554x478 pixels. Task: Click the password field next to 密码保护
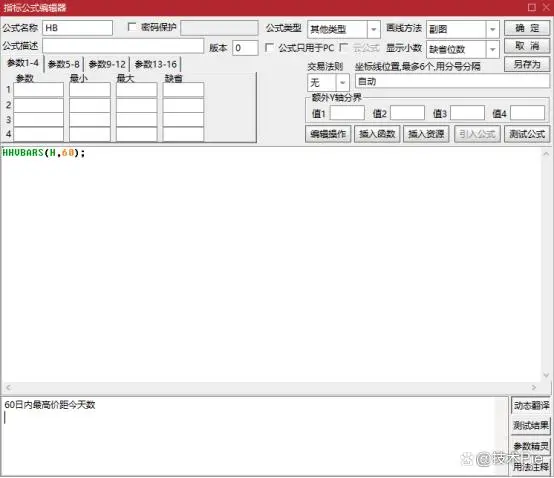click(x=219, y=28)
